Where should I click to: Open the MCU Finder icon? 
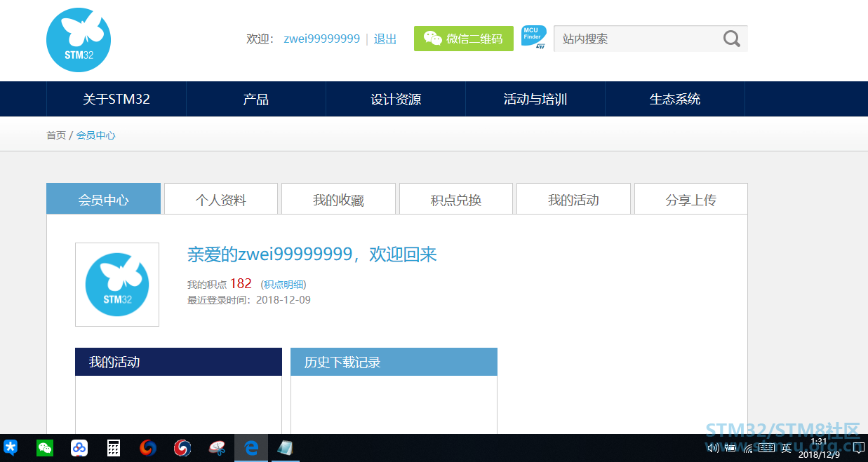click(533, 38)
